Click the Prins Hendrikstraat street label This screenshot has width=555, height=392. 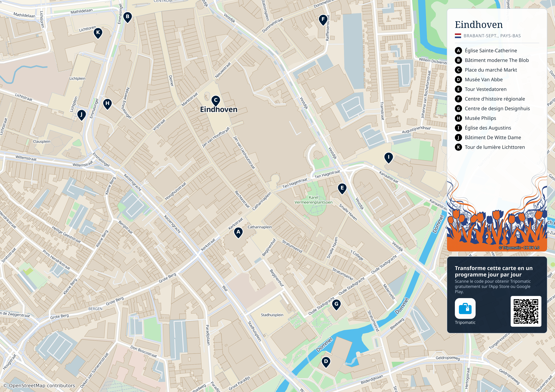click(x=56, y=260)
